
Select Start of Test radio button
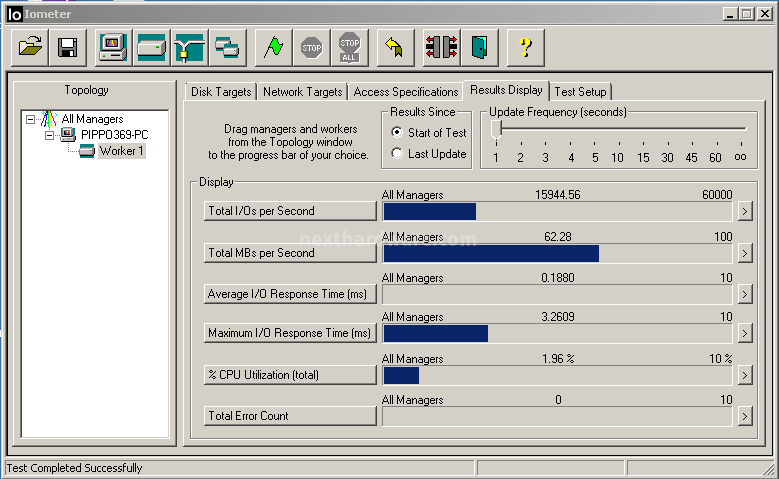pyautogui.click(x=396, y=133)
